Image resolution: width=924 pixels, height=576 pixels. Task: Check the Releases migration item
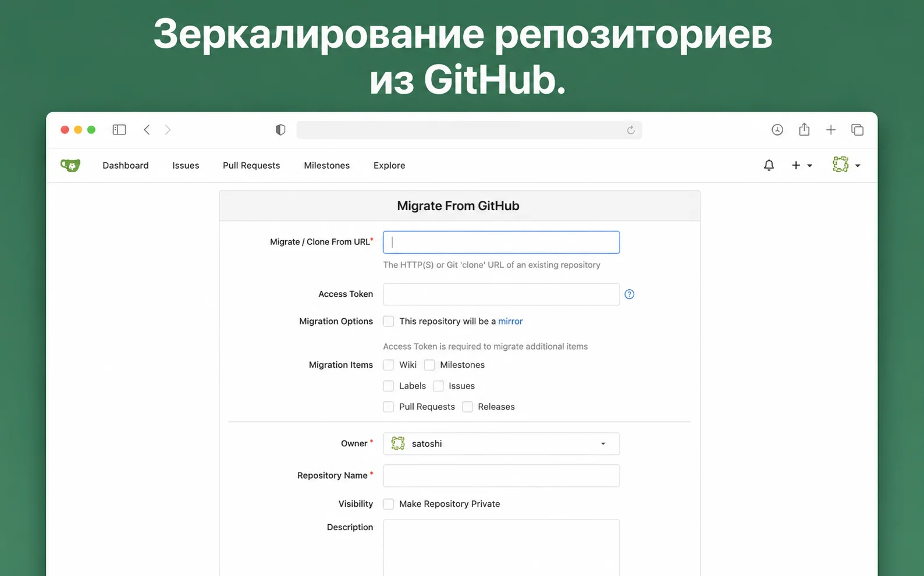(467, 407)
